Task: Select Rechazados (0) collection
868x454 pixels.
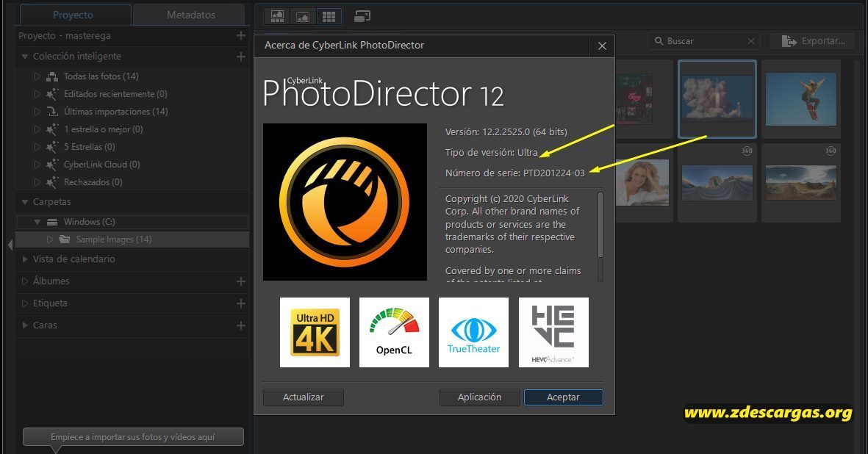Action: (x=93, y=182)
